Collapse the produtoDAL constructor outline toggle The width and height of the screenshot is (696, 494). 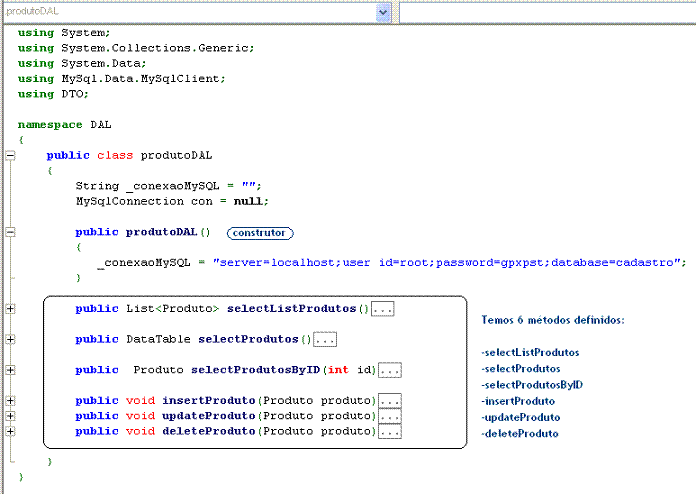pyautogui.click(x=10, y=232)
